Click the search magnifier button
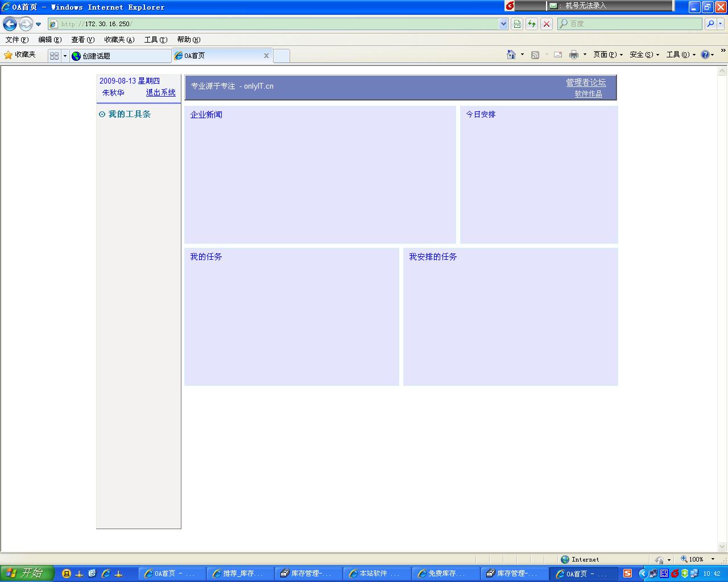The image size is (728, 582). (x=710, y=24)
